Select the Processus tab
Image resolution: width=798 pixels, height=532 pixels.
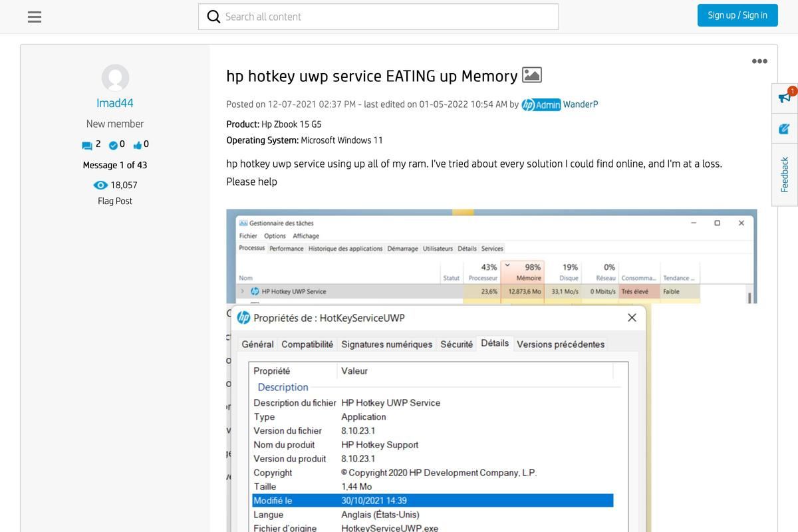point(252,248)
